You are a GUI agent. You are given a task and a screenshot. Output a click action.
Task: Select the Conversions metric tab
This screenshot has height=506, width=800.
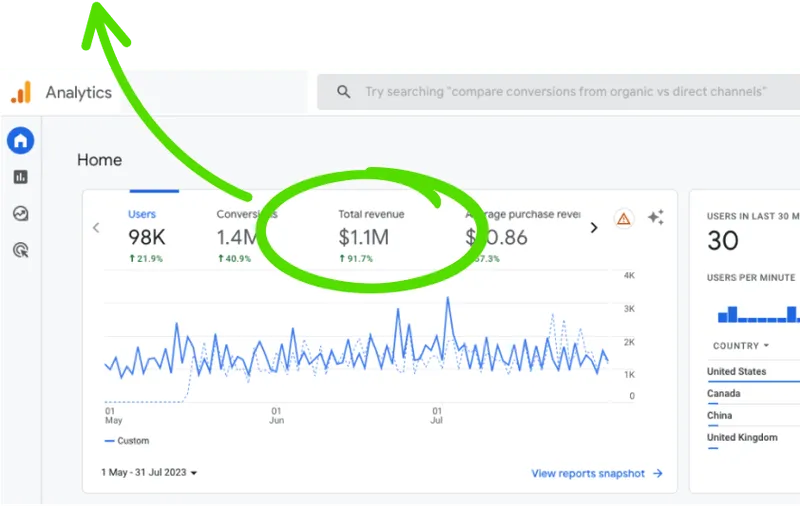click(244, 237)
